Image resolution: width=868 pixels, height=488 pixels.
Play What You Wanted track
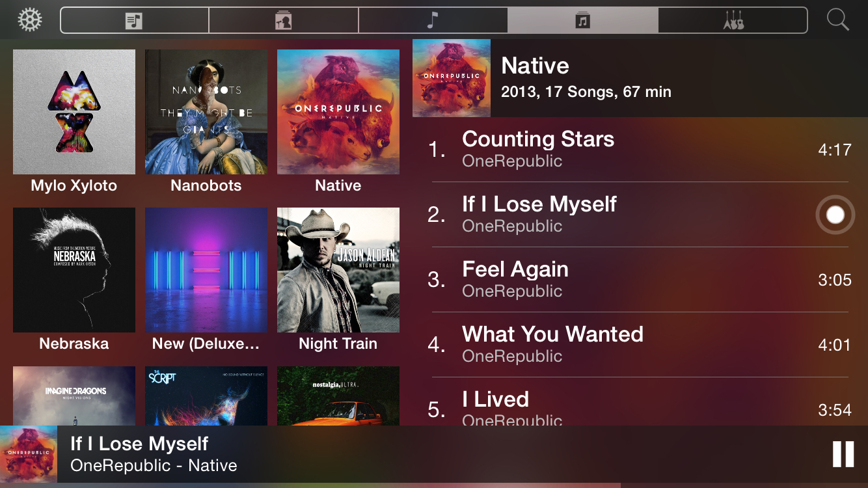tap(640, 345)
